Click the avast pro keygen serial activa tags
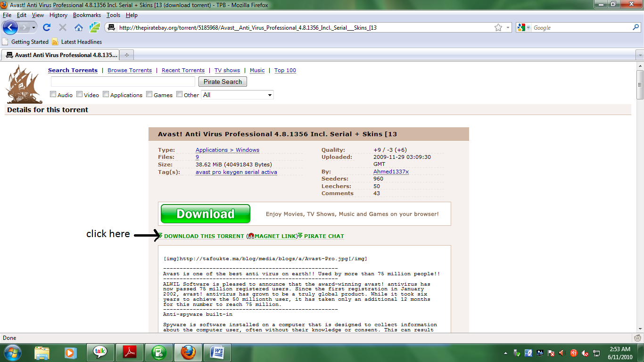 [x=236, y=172]
